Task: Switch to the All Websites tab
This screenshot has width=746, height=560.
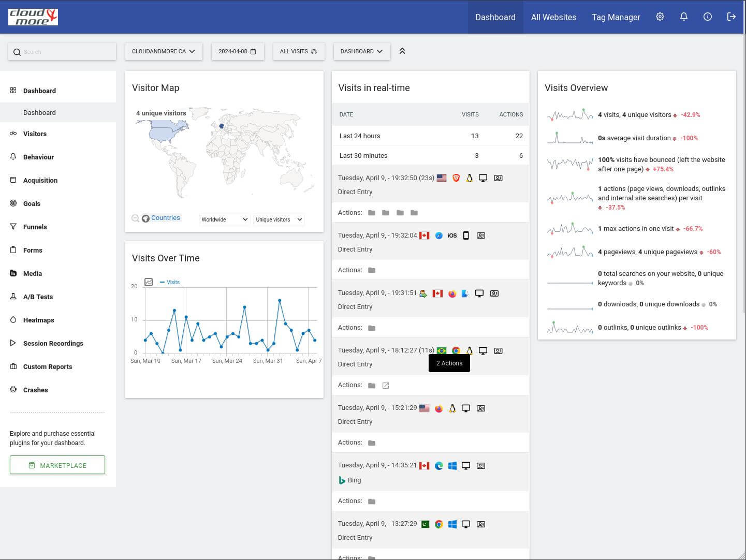Action: 553,17
